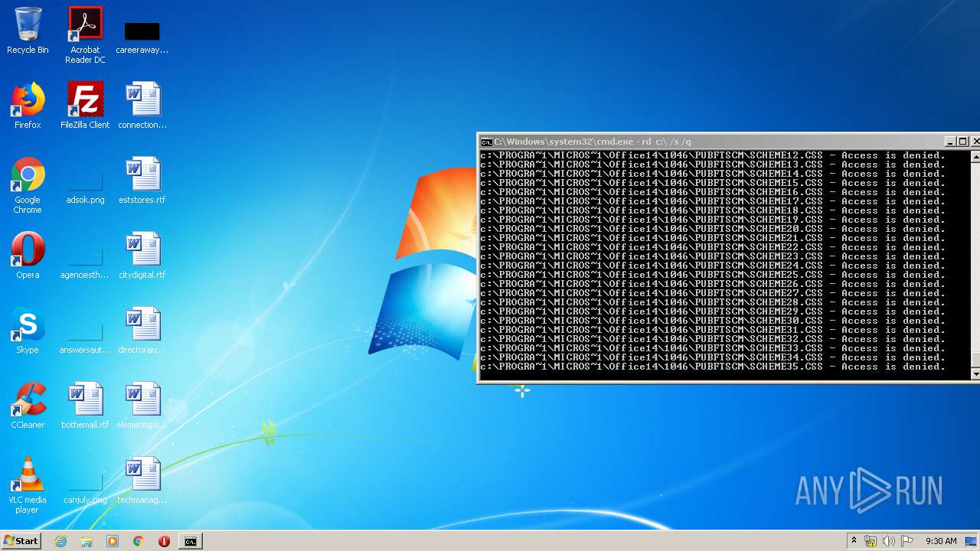Launch Acrobat Reader DC shortcut

pos(85,35)
